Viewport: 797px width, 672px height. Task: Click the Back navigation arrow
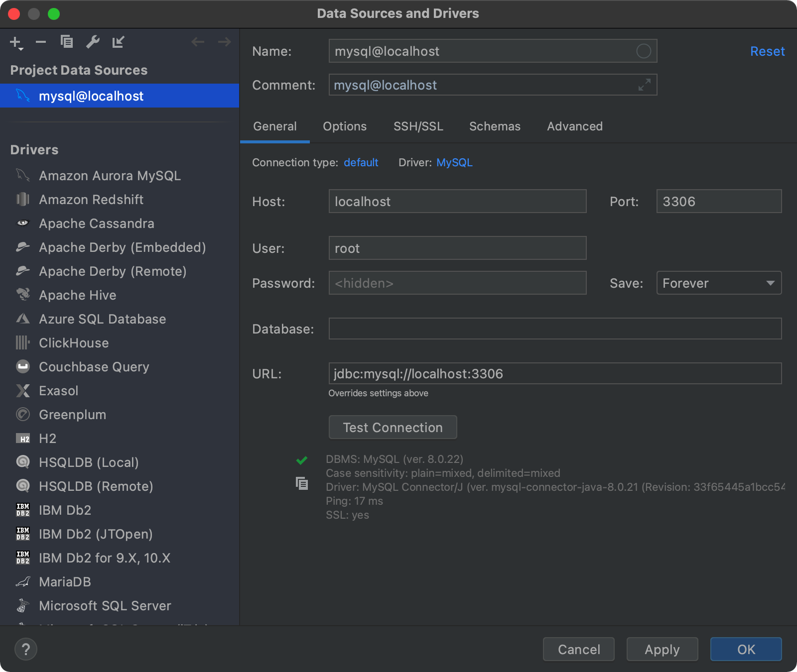198,42
